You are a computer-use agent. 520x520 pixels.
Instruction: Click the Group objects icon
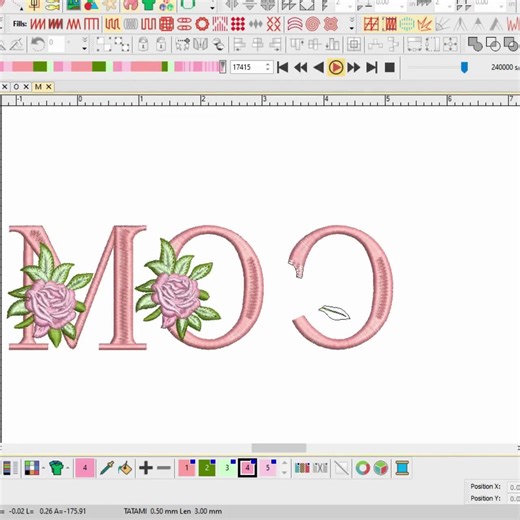click(x=104, y=44)
